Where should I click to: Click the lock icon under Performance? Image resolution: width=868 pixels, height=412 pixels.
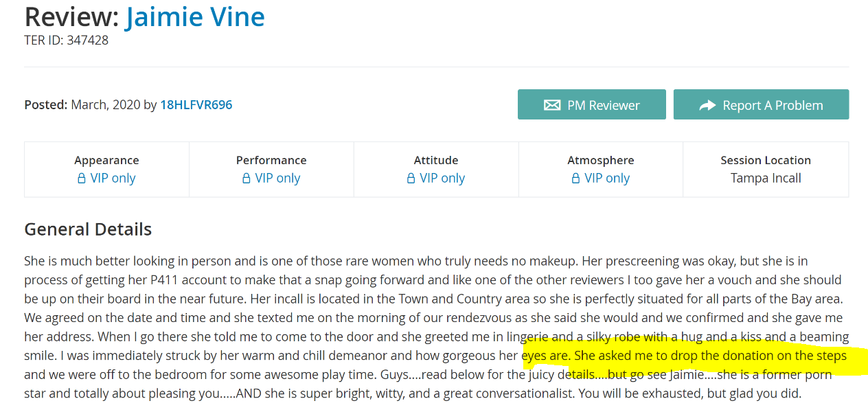point(246,179)
